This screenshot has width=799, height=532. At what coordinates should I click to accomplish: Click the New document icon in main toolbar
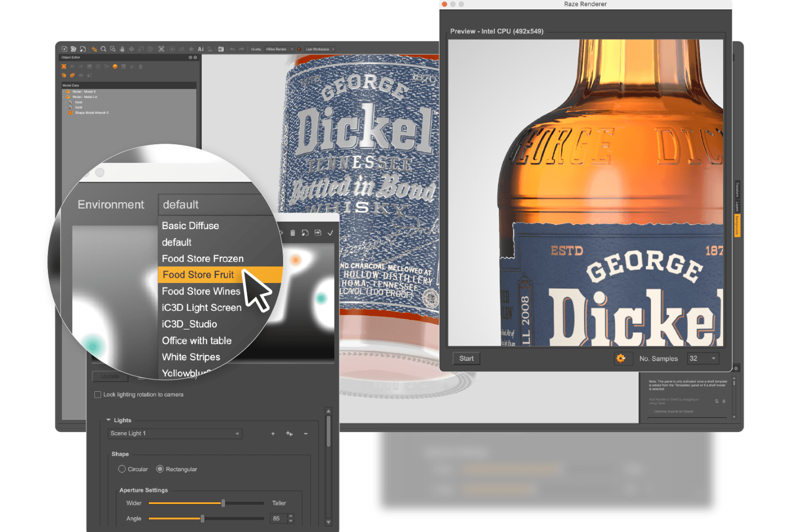[x=64, y=49]
